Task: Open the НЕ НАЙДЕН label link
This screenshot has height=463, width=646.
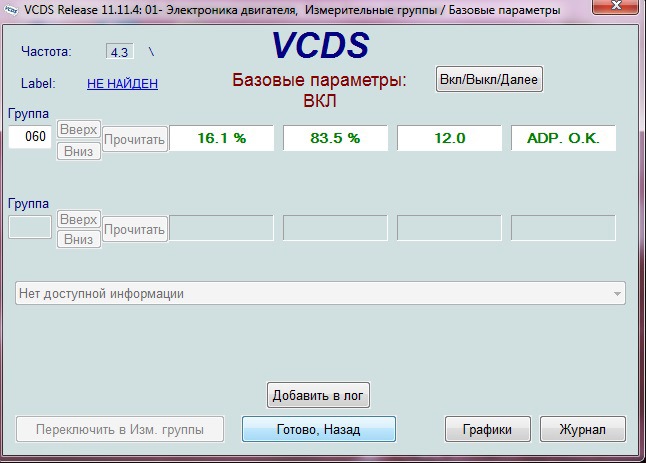Action: click(122, 84)
